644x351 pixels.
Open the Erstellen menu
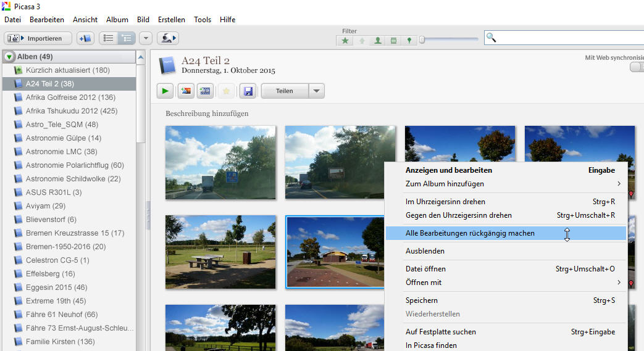(171, 20)
